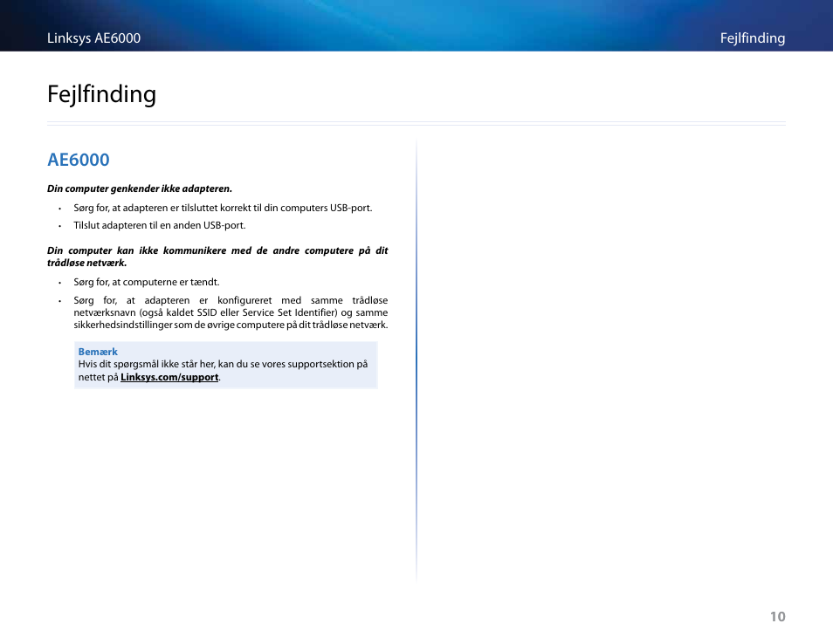This screenshot has height=644, width=833.
Task: Click the bullet 'Sørg for, at adapteren er tilsluttet korrekt'
Action: (223, 208)
